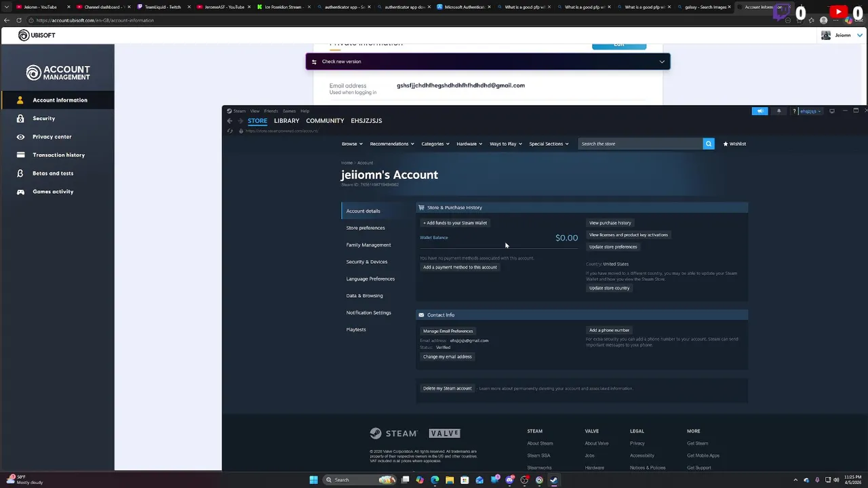Open Microsoft Edge from the taskbar
The image size is (868, 488).
tap(435, 480)
